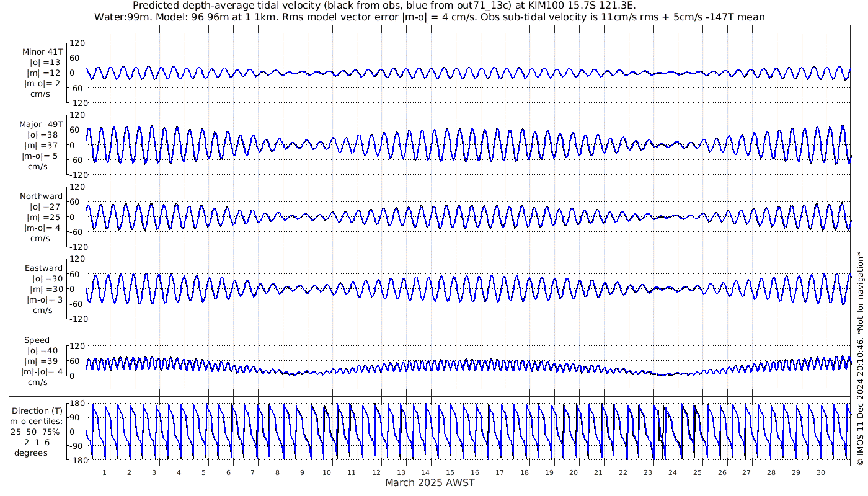Click the day 1 label on date axis
The image size is (868, 496).
(104, 472)
